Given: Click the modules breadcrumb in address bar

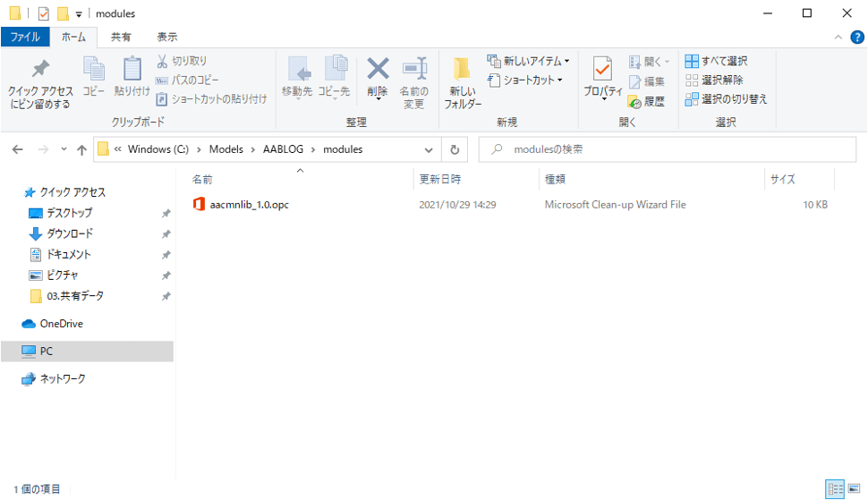Looking at the screenshot, I should point(343,149).
